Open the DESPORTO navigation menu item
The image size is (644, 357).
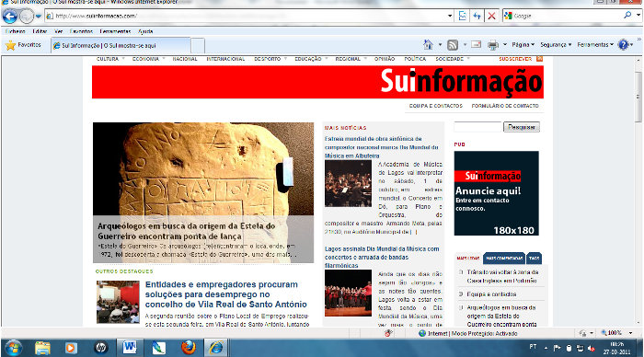point(268,59)
